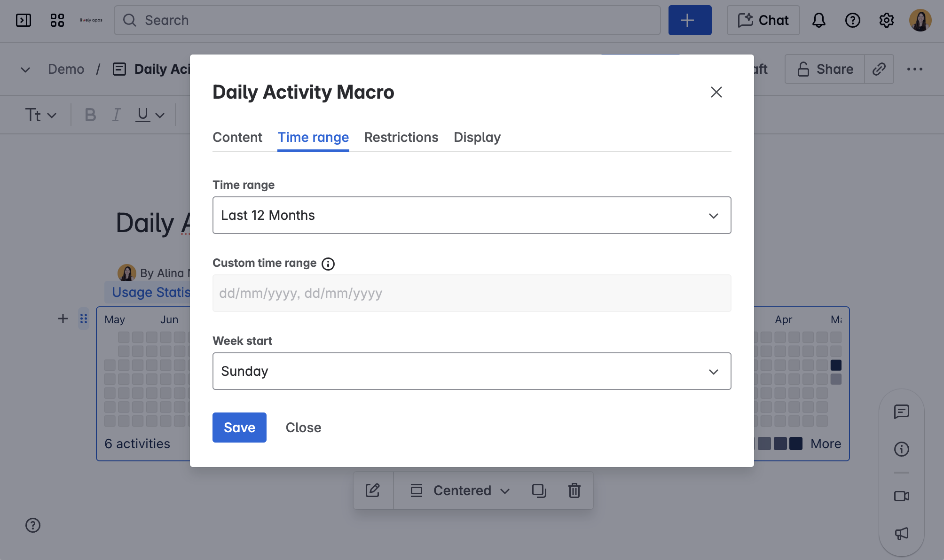Click the edit pencil on the macro toolbar
Viewport: 944px width, 560px height.
(373, 490)
